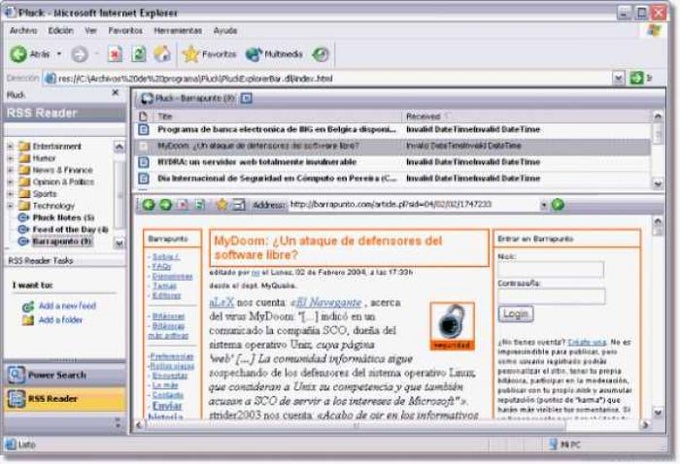Open the Ver menu
This screenshot has height=464, width=680.
pyautogui.click(x=91, y=30)
